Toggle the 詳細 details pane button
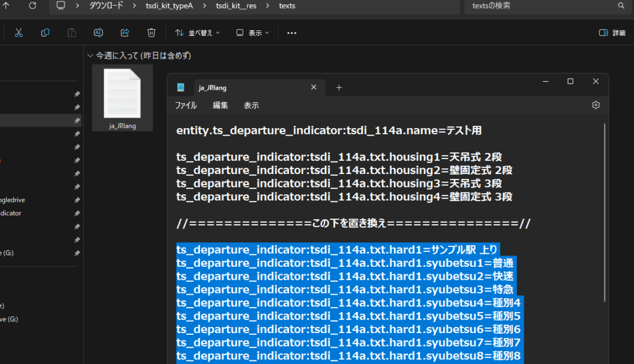 point(612,33)
